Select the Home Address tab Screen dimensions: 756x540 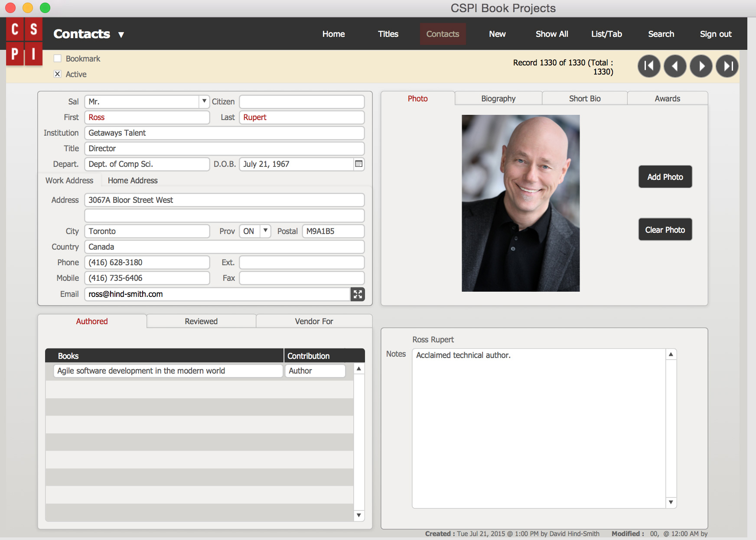click(132, 180)
